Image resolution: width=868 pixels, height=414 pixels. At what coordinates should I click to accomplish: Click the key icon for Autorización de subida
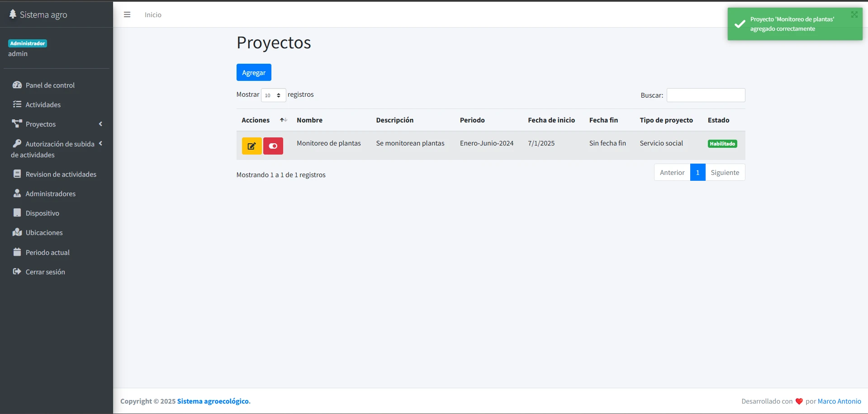[17, 143]
